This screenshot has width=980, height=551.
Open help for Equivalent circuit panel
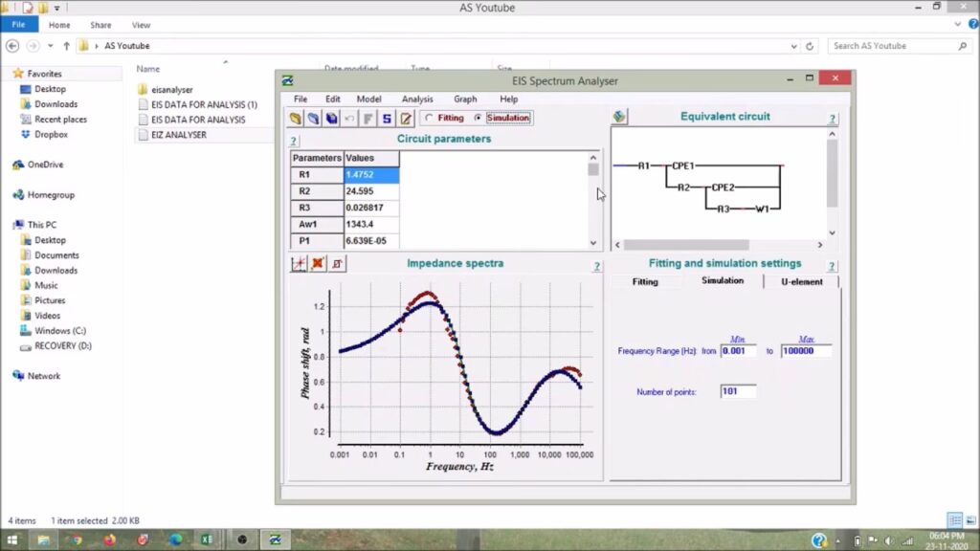pos(832,119)
